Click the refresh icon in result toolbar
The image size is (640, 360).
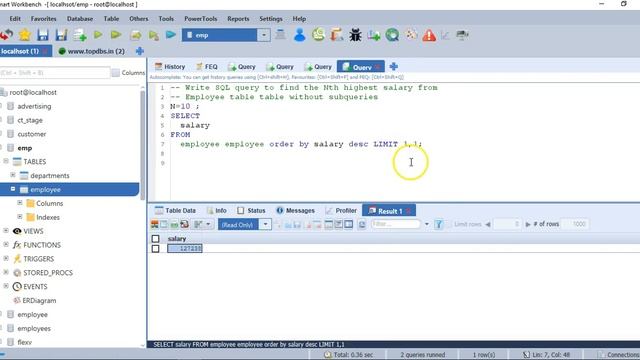tap(362, 224)
